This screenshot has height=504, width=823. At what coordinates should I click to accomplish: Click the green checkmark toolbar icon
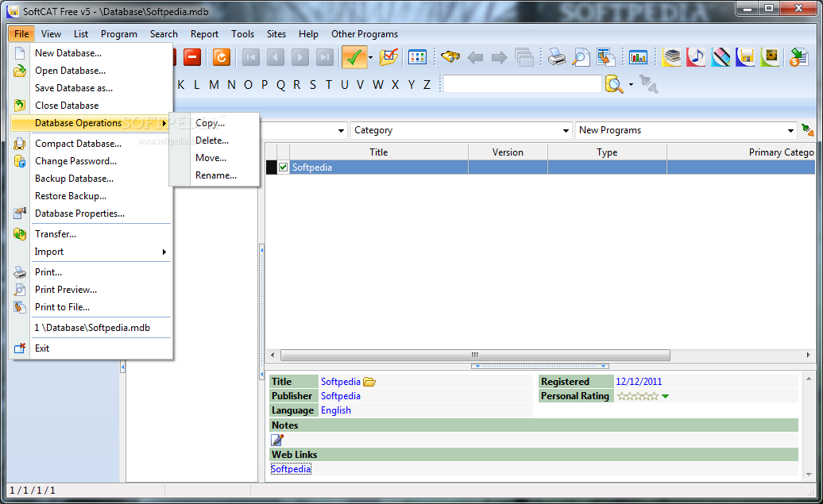click(354, 57)
